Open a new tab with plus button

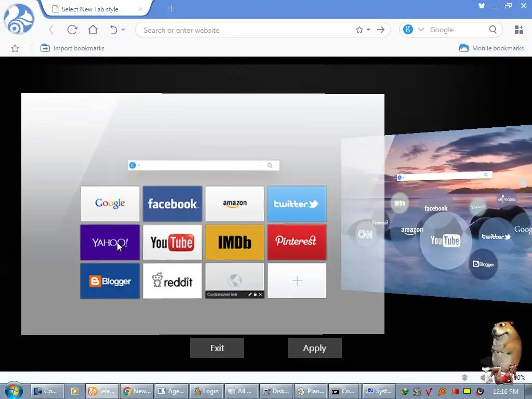171,8
